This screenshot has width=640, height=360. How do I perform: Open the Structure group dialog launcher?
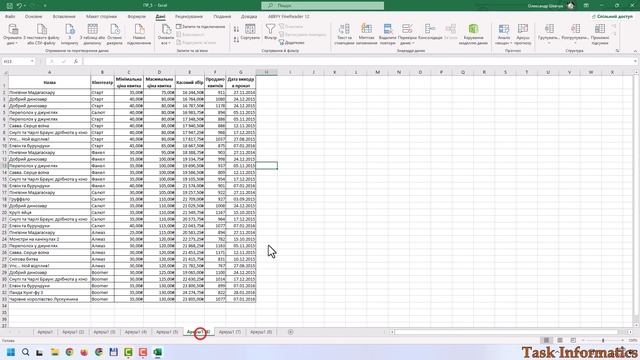[x=618, y=51]
